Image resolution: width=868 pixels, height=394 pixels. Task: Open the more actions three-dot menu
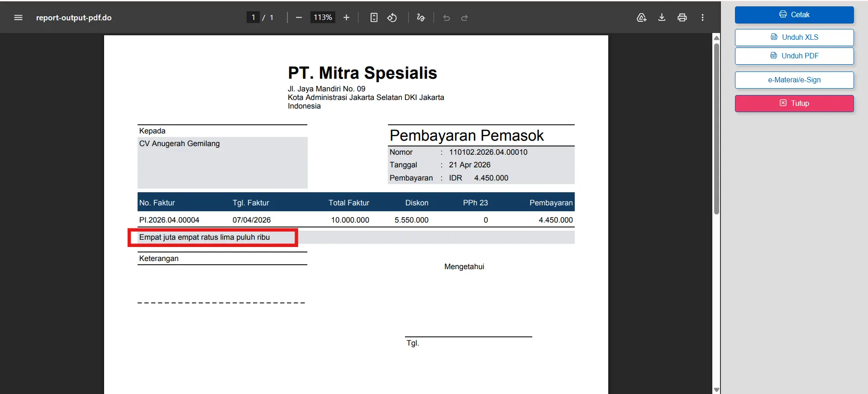coord(702,18)
